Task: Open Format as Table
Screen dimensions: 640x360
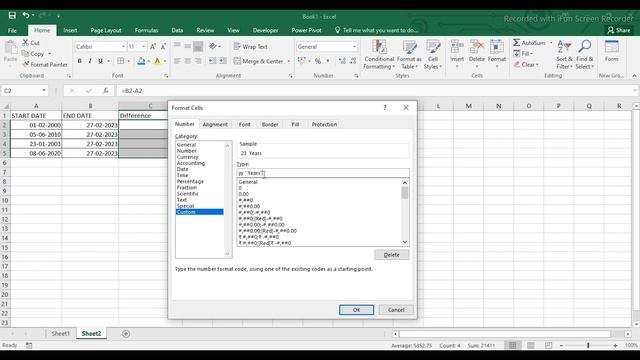Action: click(x=409, y=54)
